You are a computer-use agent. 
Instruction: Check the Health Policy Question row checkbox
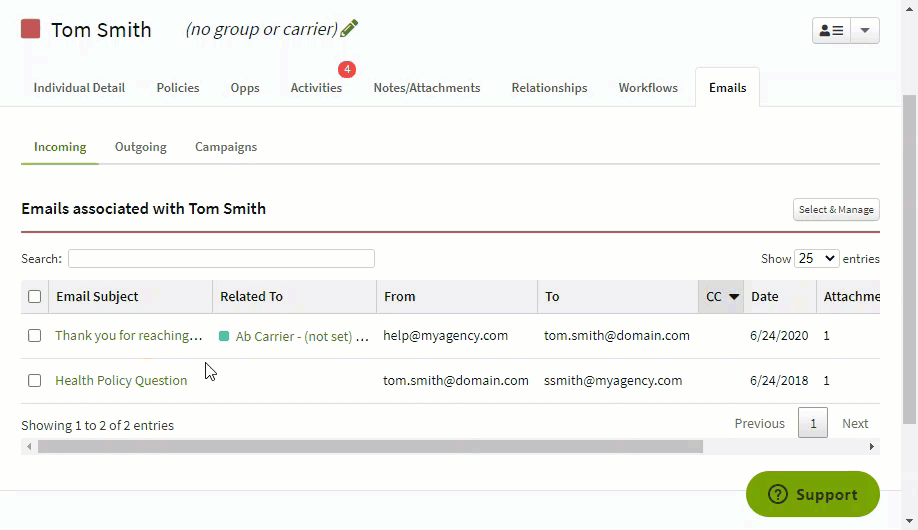click(35, 381)
